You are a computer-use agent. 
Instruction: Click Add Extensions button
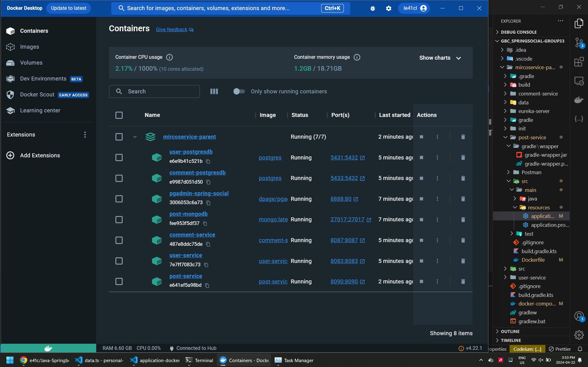33,155
